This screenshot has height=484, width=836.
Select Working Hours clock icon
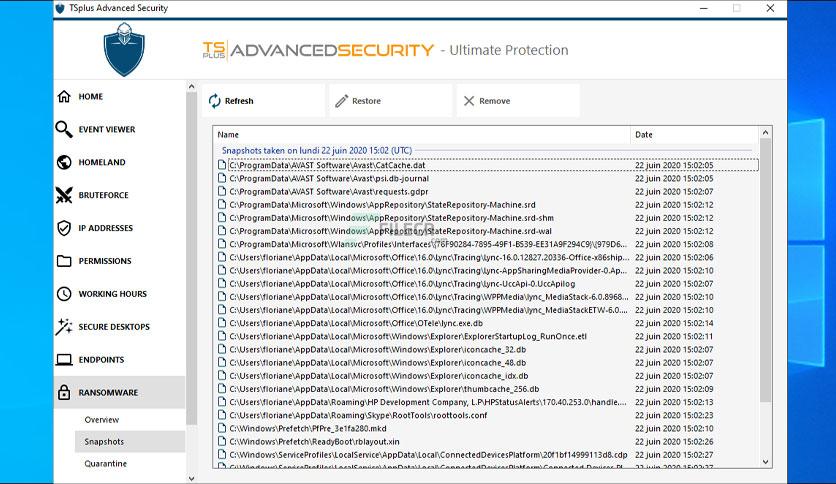64,294
